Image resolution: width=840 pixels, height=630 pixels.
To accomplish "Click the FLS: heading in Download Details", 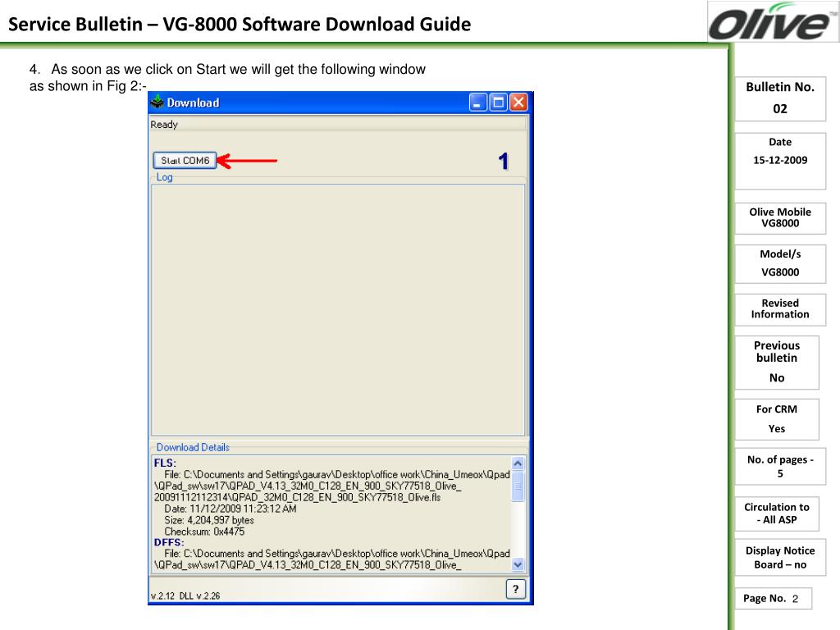I will pyautogui.click(x=165, y=463).
